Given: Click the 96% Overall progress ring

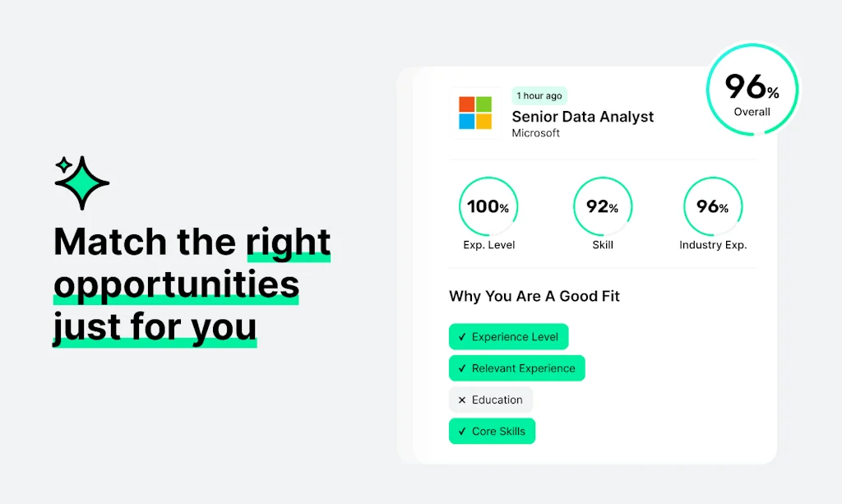Looking at the screenshot, I should pos(752,89).
